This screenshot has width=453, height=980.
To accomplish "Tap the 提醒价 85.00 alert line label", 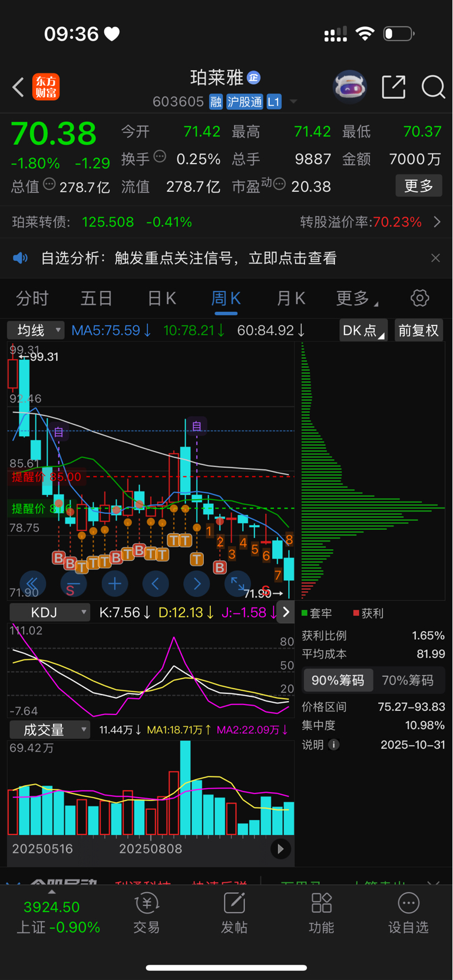I will click(x=47, y=477).
